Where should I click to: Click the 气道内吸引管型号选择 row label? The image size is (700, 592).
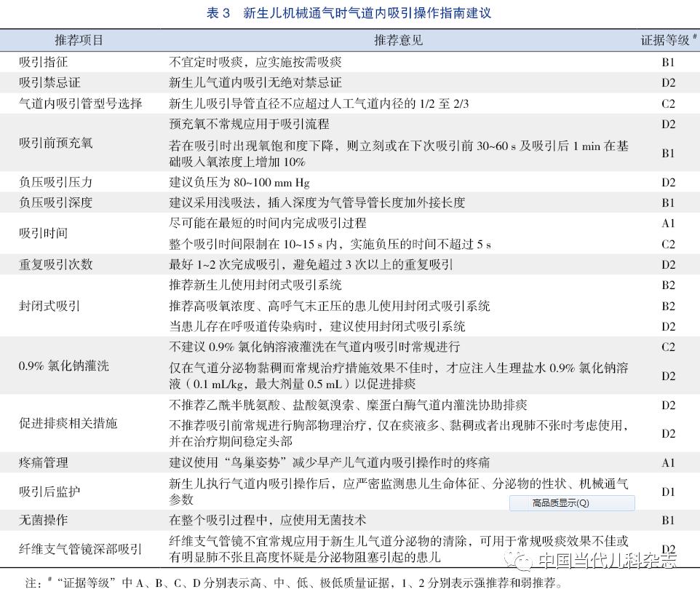(x=80, y=103)
